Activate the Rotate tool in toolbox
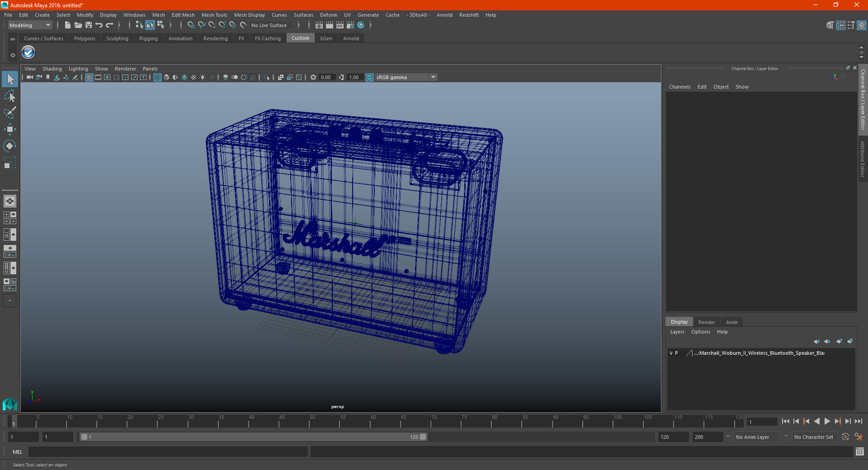Viewport: 868px width, 470px height. point(10,146)
